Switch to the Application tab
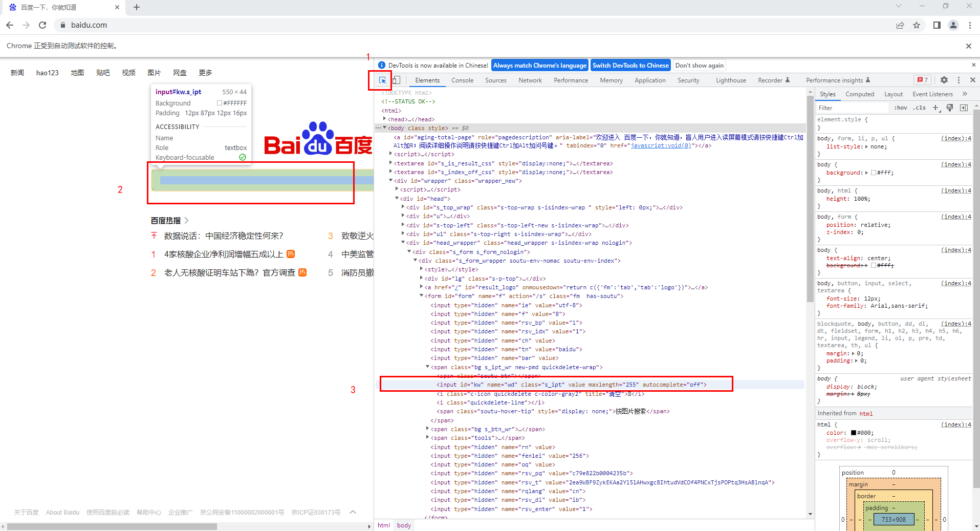 [x=650, y=80]
